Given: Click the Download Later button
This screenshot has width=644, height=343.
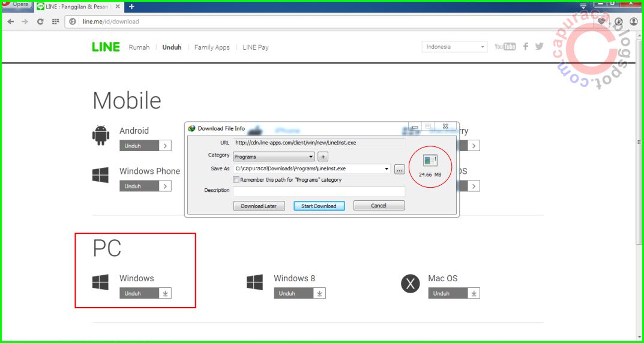Looking at the screenshot, I should [259, 206].
